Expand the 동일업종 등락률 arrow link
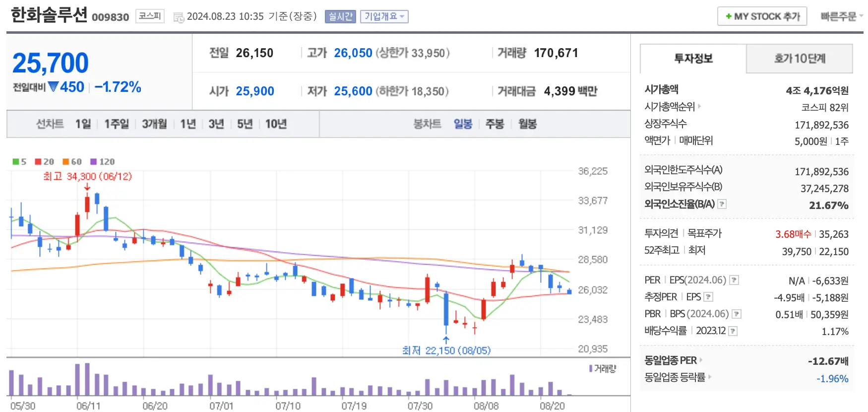868x412 pixels. (x=710, y=377)
